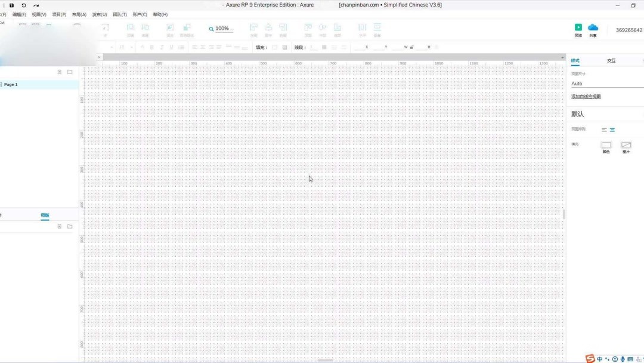644x363 pixels.
Task: Switch to the 交互 (Interaction) tab
Action: [x=611, y=60]
